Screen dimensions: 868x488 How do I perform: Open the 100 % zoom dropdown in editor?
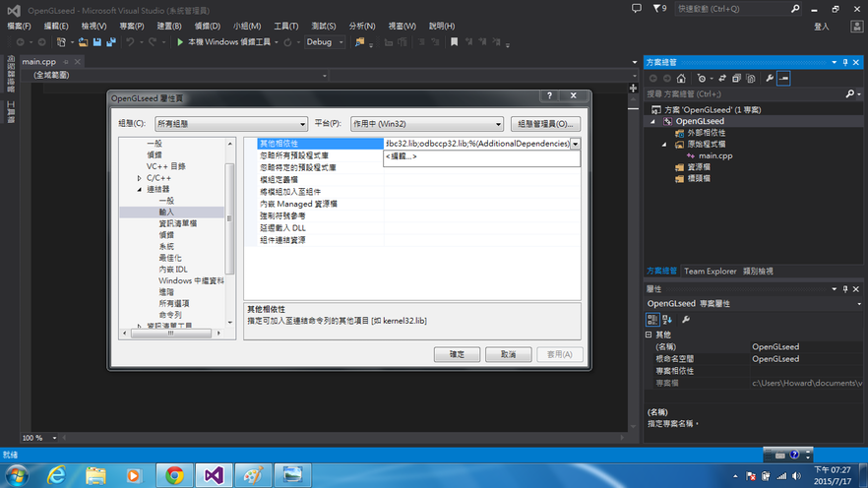click(54, 438)
